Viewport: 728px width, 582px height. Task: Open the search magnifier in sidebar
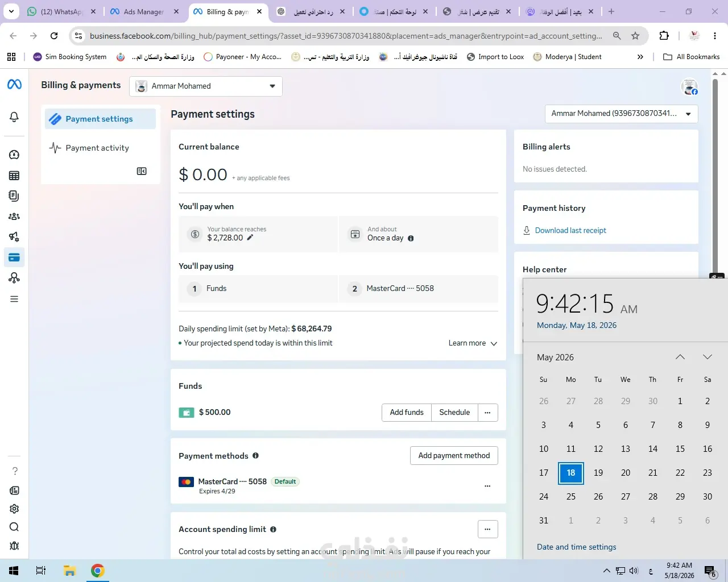[14, 527]
